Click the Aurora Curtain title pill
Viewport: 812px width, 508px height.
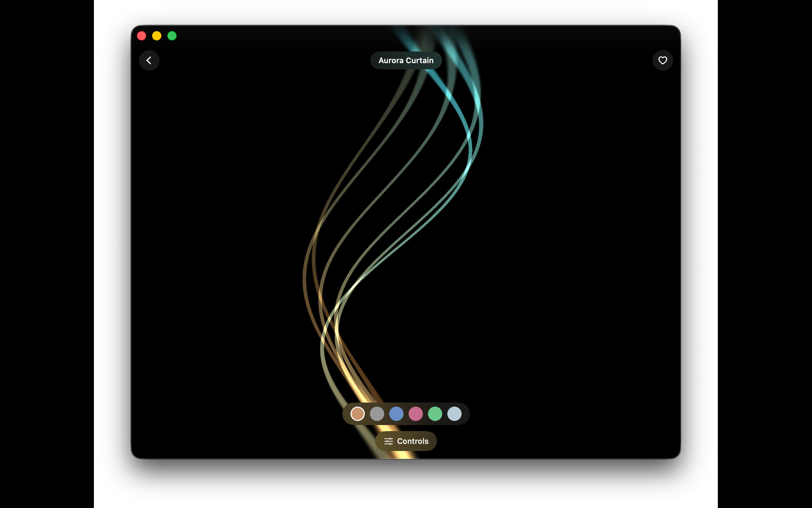click(406, 60)
